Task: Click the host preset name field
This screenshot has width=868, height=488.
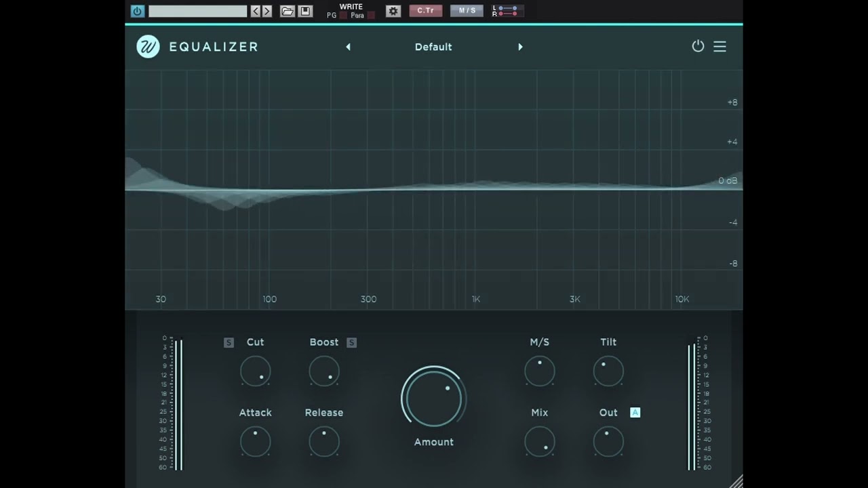Action: tap(197, 11)
